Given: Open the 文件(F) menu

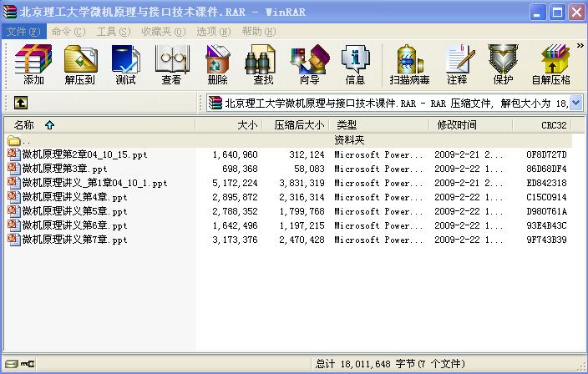Looking at the screenshot, I should pos(23,32).
